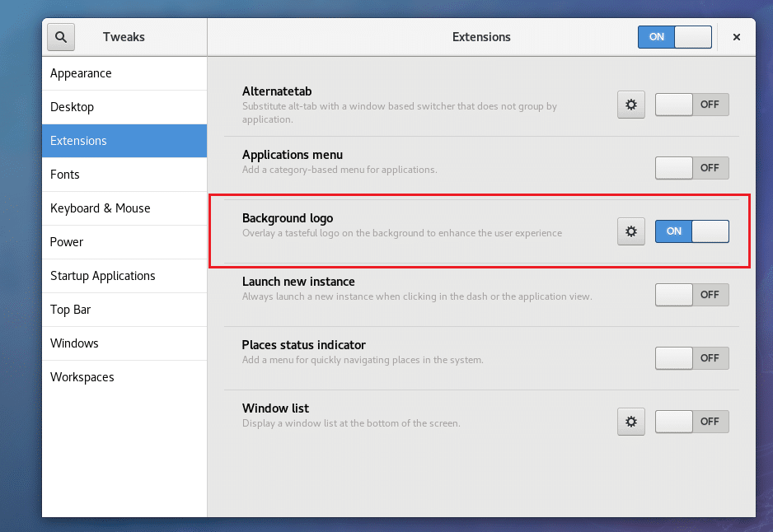Disable the Background logo extension
The width and height of the screenshot is (773, 532).
pyautogui.click(x=691, y=231)
